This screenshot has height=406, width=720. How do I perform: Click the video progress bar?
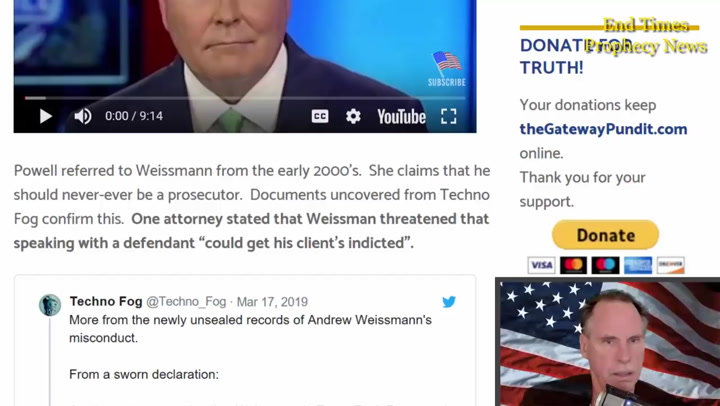click(245, 98)
